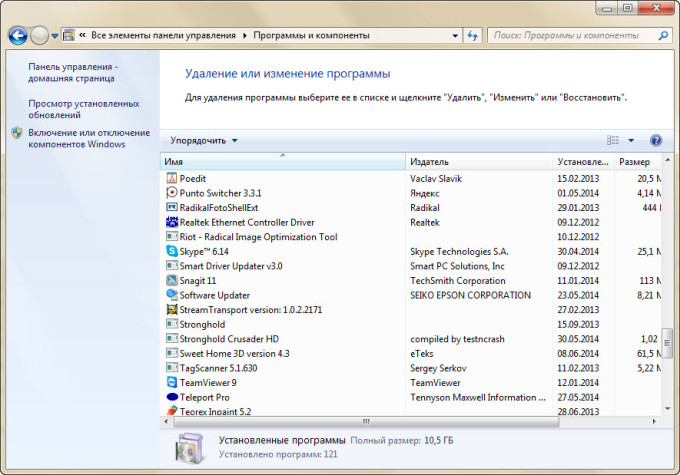Select the Snagit 11 name text

(x=197, y=281)
